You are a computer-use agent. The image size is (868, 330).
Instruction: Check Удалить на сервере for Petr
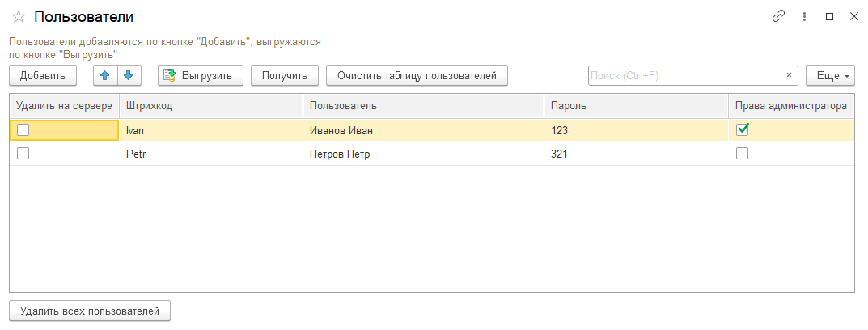coord(23,154)
